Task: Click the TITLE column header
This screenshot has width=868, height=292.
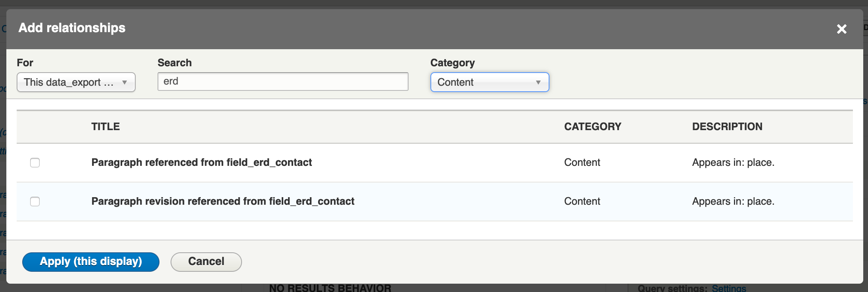Action: point(106,127)
